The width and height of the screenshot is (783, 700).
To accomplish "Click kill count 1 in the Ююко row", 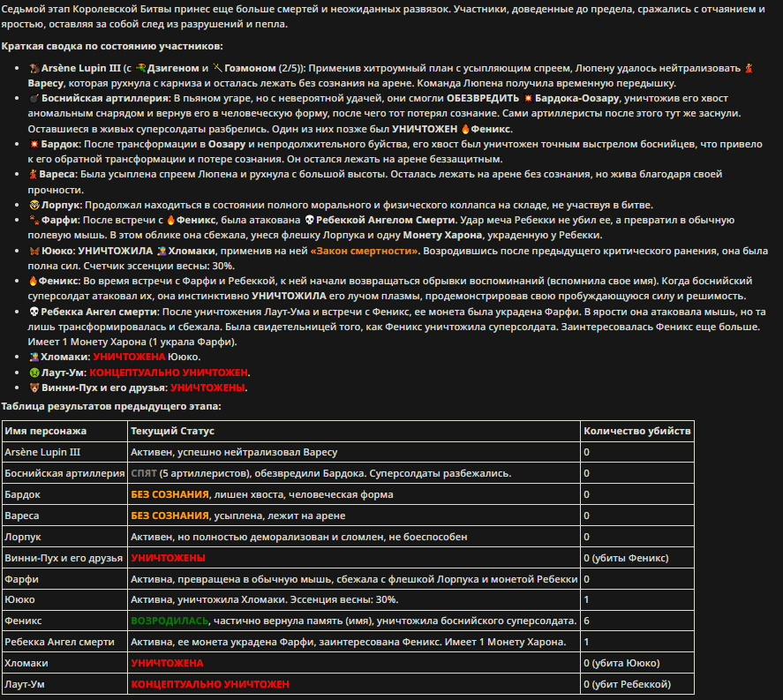I will [x=637, y=599].
